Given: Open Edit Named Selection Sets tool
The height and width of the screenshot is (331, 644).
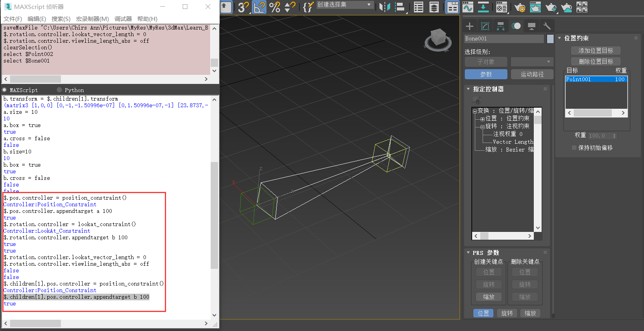Looking at the screenshot, I should click(308, 7).
